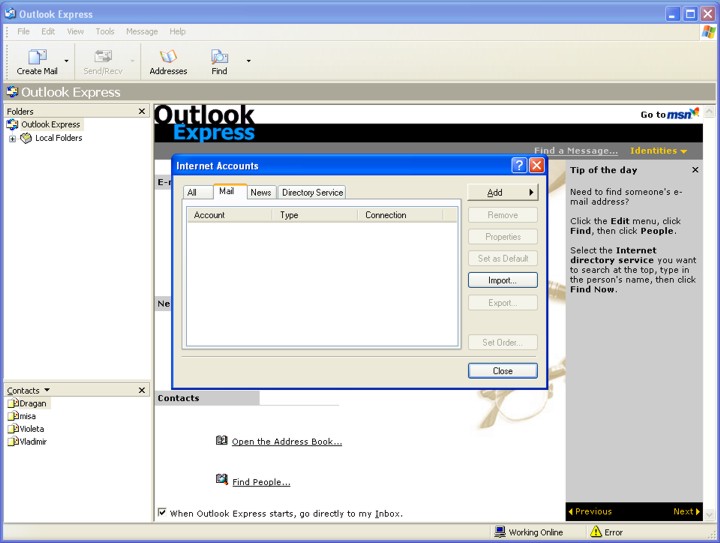Sort by Account column header
Screen dimensions: 720x543
(230, 215)
